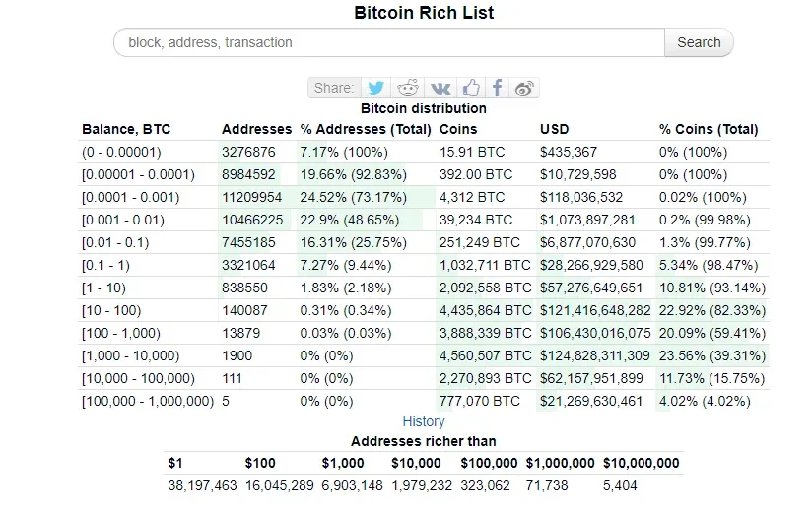Image resolution: width=812 pixels, height=512 pixels.
Task: Click the Share label
Action: [333, 88]
